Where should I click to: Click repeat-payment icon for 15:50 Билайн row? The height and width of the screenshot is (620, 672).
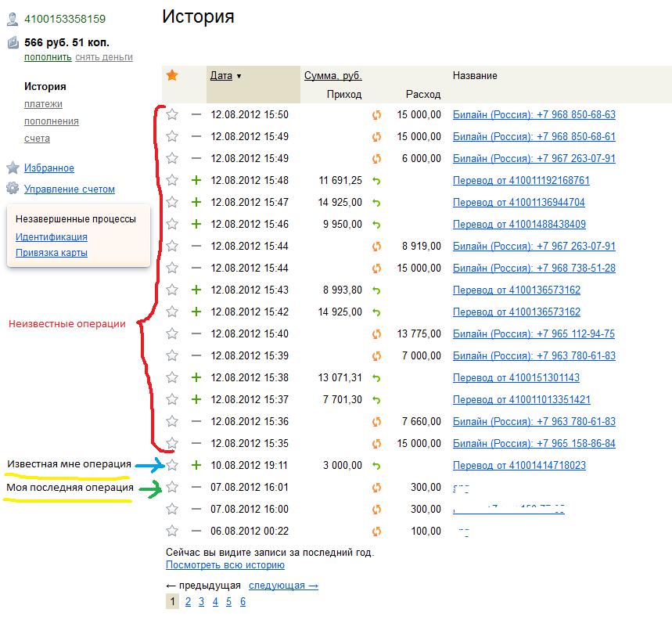click(376, 115)
